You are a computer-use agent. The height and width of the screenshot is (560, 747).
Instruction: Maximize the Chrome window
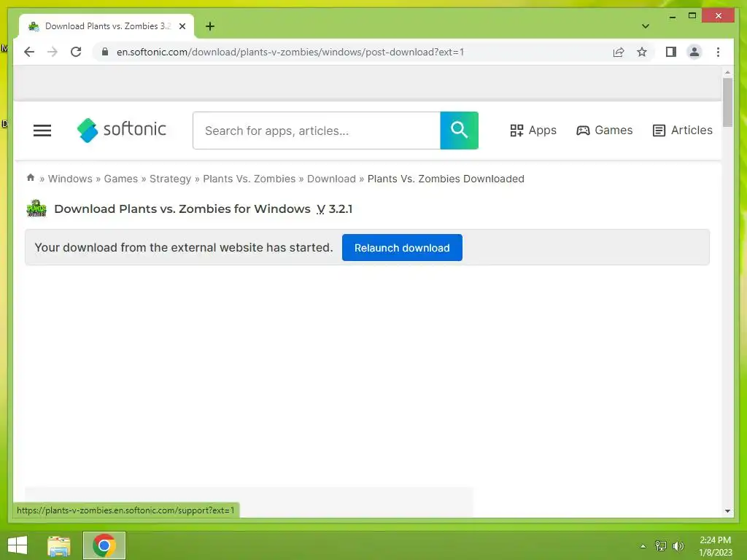pos(692,16)
